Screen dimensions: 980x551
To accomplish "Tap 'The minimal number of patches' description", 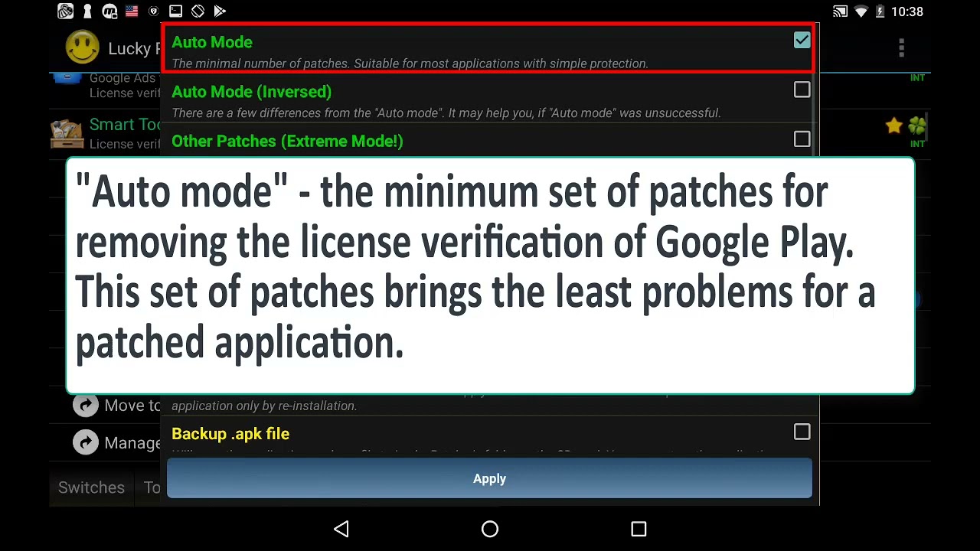I will point(410,64).
